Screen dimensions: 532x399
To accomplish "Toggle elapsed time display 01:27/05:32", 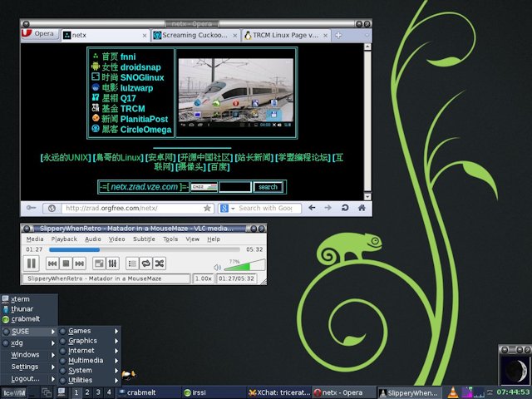I will pos(236,278).
